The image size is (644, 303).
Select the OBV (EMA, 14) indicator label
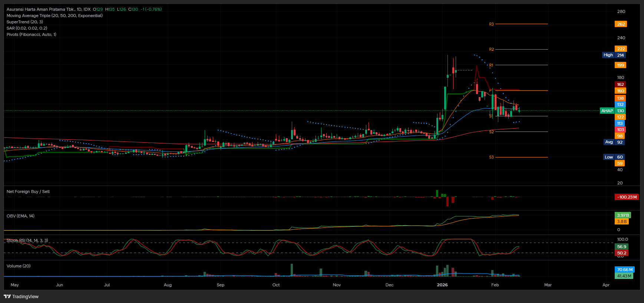coord(20,216)
